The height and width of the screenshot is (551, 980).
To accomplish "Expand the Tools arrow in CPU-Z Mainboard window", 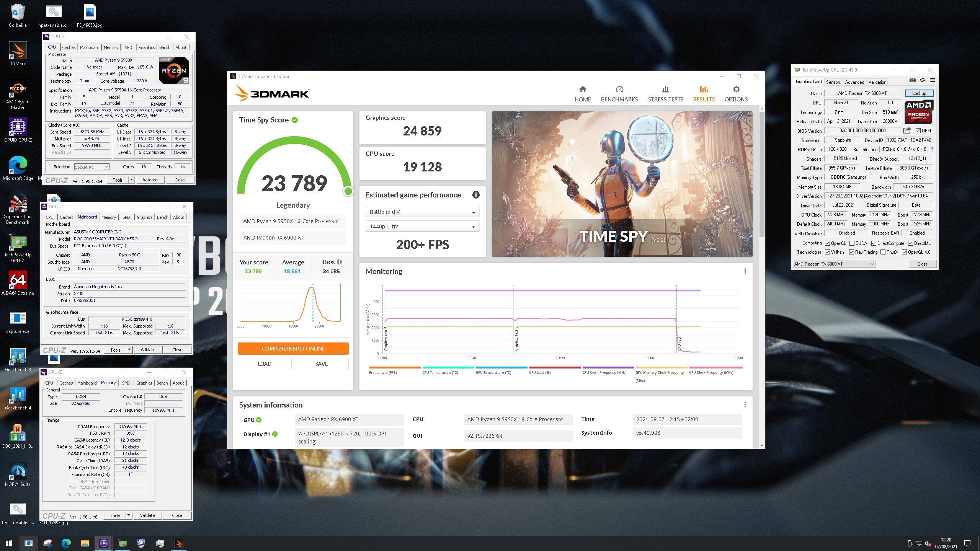I will pyautogui.click(x=129, y=350).
